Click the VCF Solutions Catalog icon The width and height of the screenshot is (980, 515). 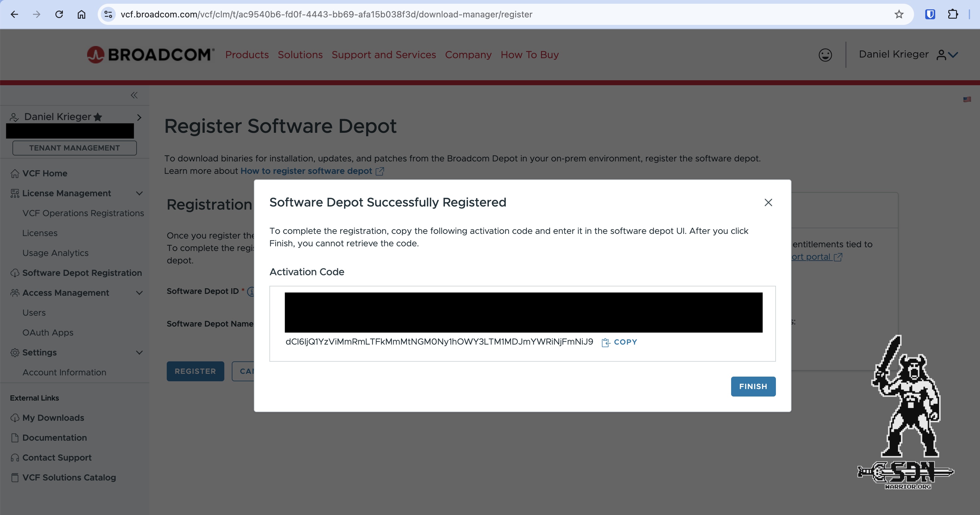15,477
